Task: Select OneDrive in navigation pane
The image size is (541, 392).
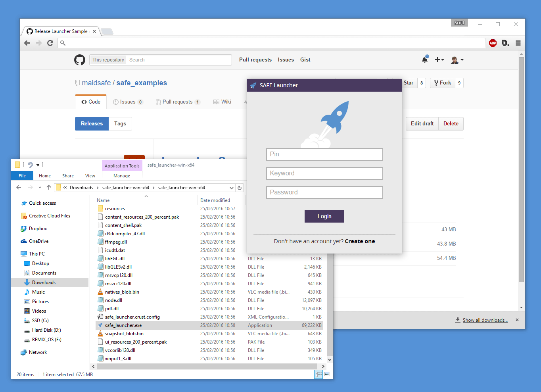Action: click(38, 241)
